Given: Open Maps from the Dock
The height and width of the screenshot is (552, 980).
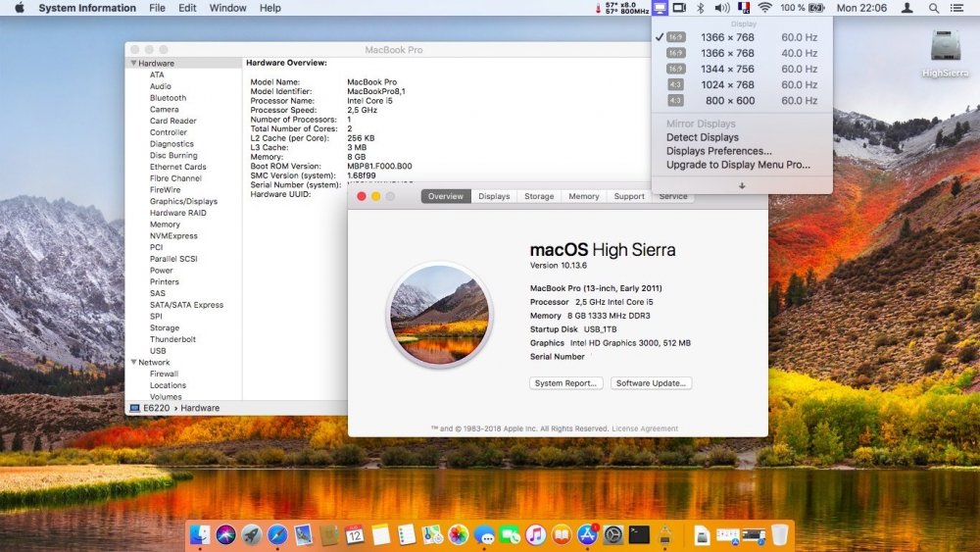Looking at the screenshot, I should (432, 535).
